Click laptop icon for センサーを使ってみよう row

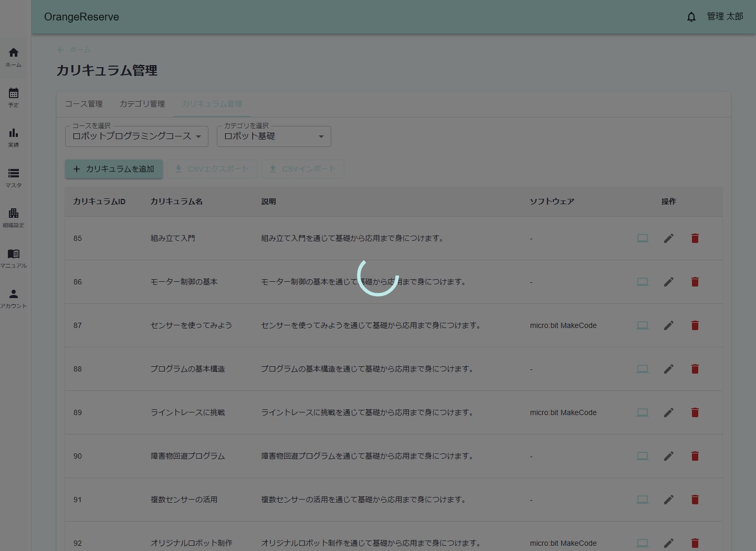pyautogui.click(x=642, y=325)
